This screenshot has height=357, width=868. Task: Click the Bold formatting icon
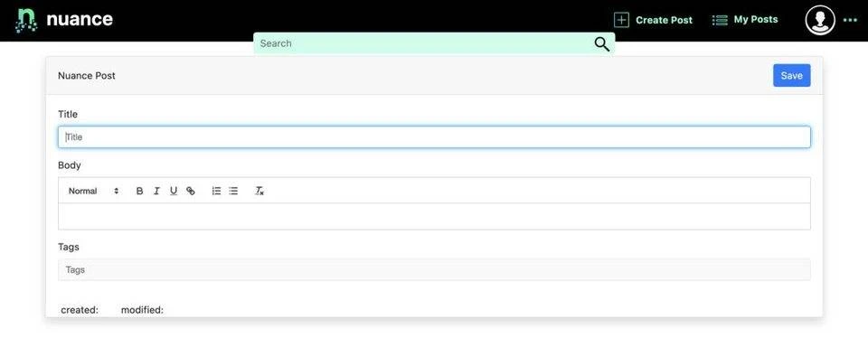pos(139,191)
